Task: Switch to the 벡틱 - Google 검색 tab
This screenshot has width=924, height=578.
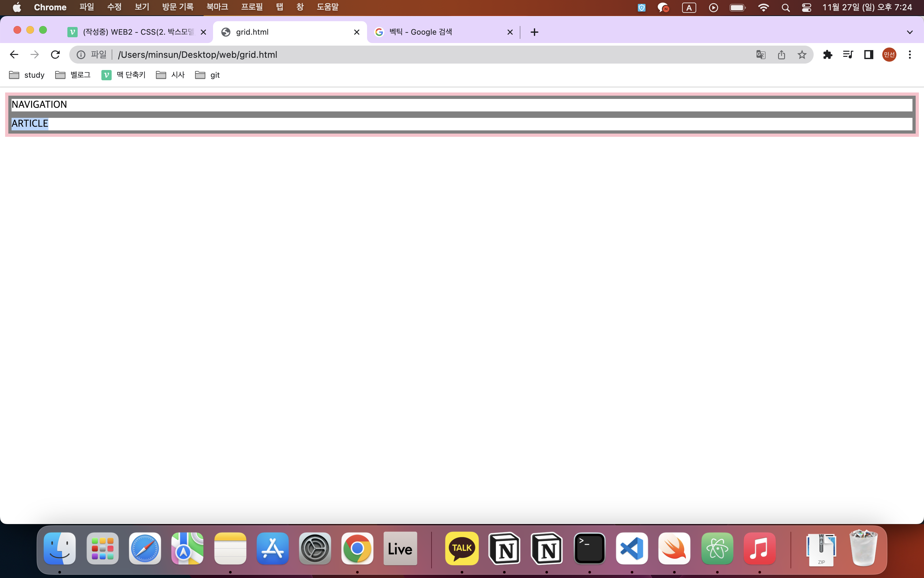Action: [443, 32]
